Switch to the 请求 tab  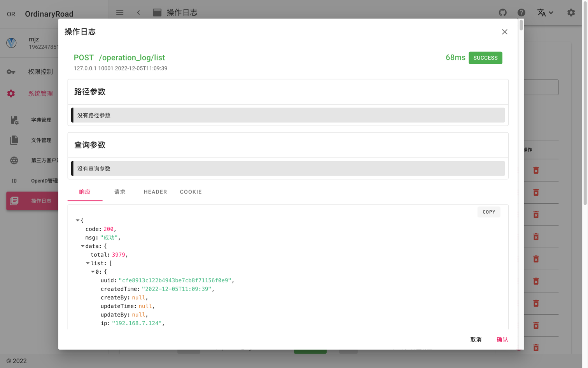click(x=120, y=192)
